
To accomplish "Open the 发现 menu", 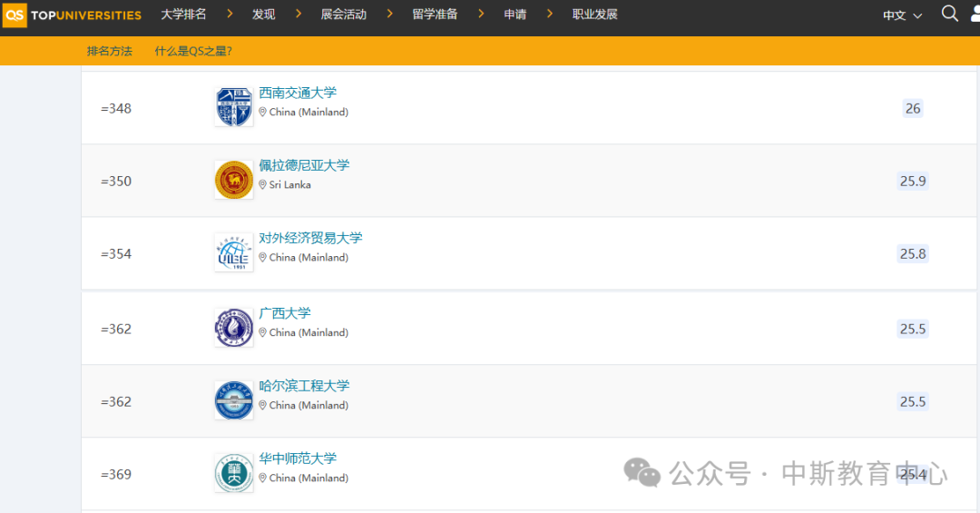I will 264,14.
